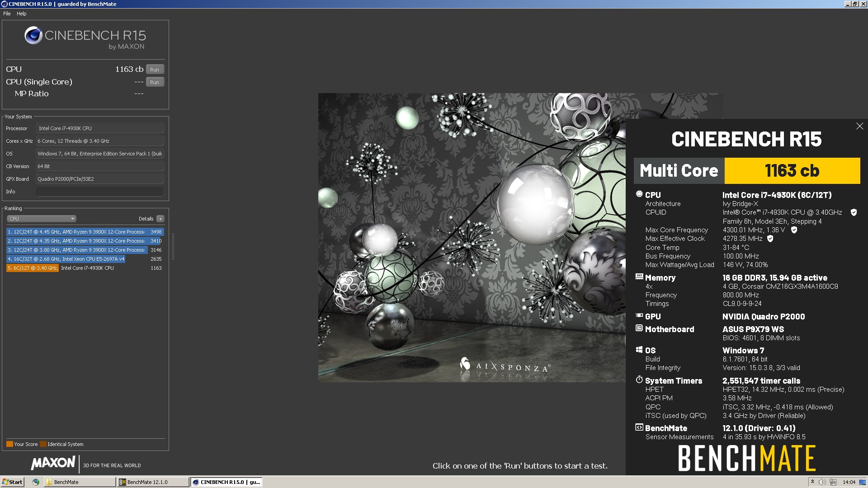Click the CB Version field showing 64 Bit
Screen dimensions: 868x488
pyautogui.click(x=99, y=166)
